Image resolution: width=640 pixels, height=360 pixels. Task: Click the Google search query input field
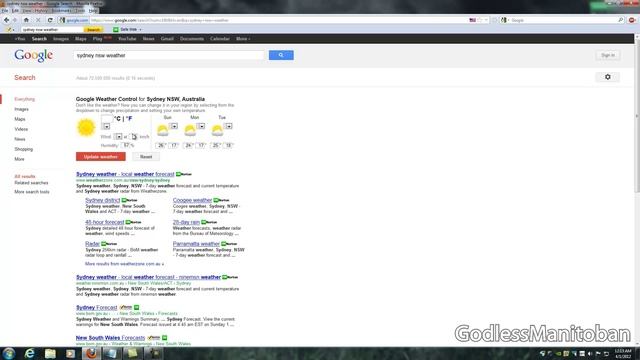click(170, 55)
